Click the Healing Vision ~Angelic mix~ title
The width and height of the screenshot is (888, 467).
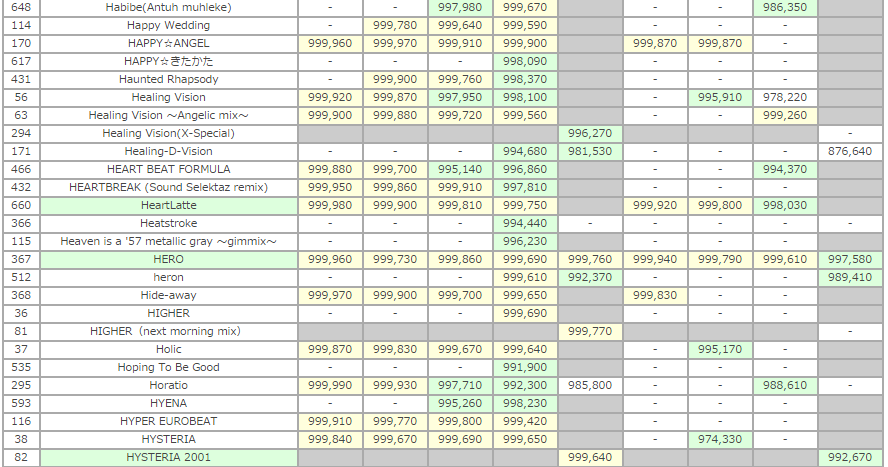tap(169, 115)
